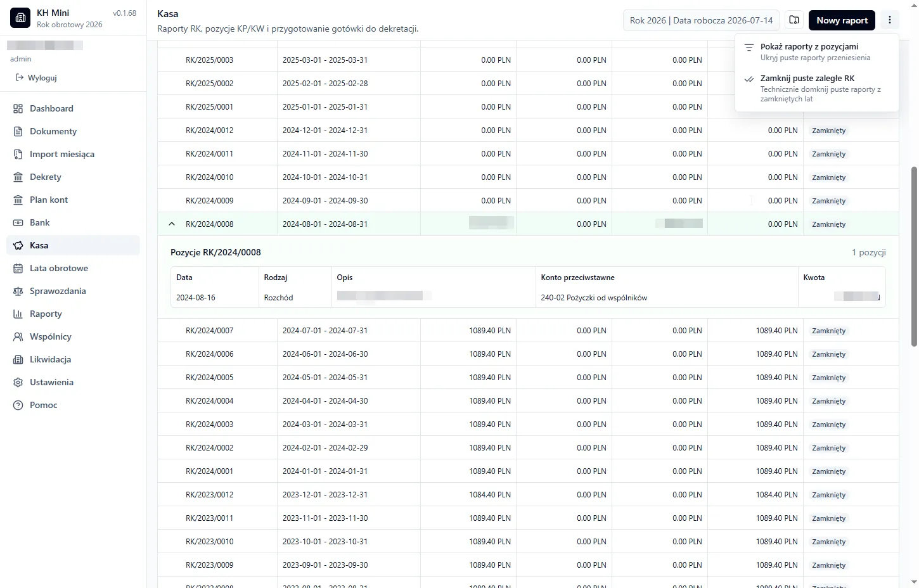Click period 2024-02-01 - 2024-02-29
Image resolution: width=919 pixels, height=588 pixels.
click(x=325, y=447)
